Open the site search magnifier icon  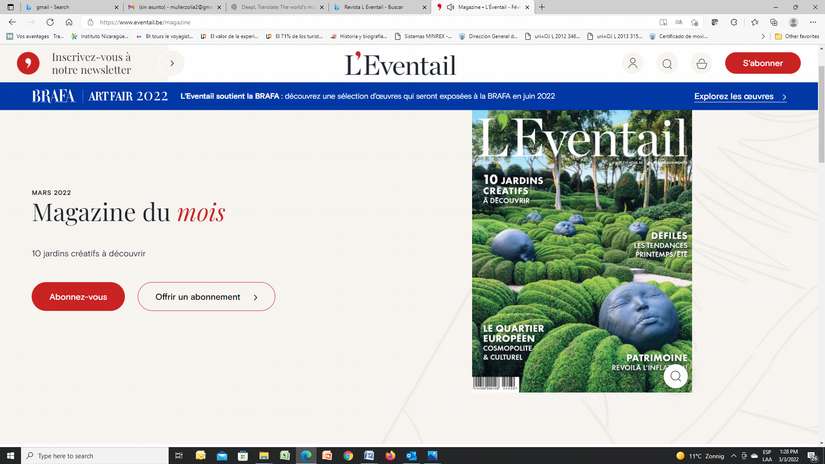click(667, 64)
